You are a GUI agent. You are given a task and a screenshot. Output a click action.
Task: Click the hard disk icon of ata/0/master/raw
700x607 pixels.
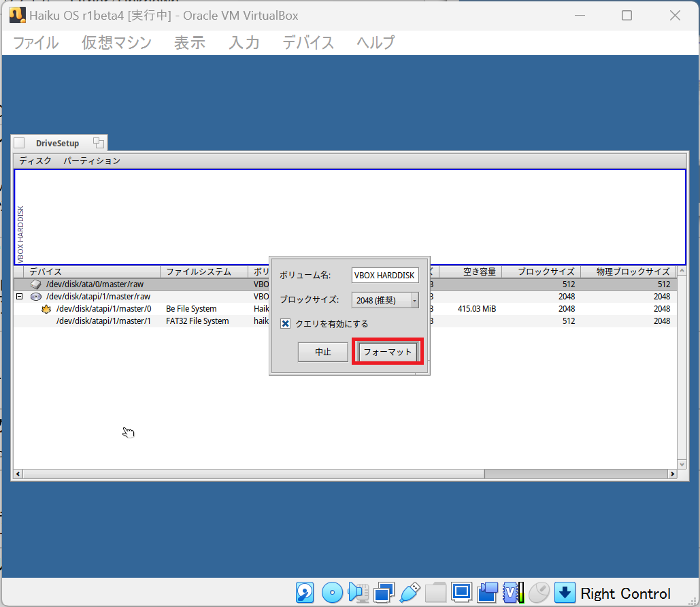[x=35, y=284]
